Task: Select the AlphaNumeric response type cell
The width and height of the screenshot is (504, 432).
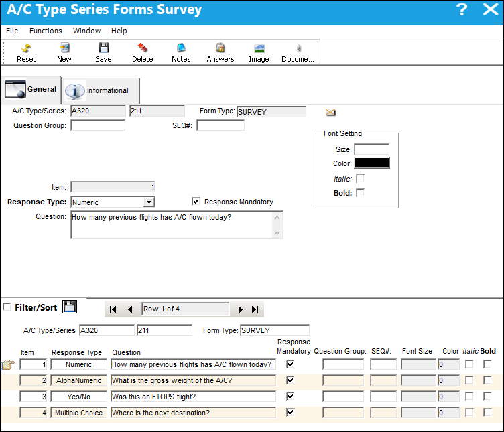Action: click(79, 380)
